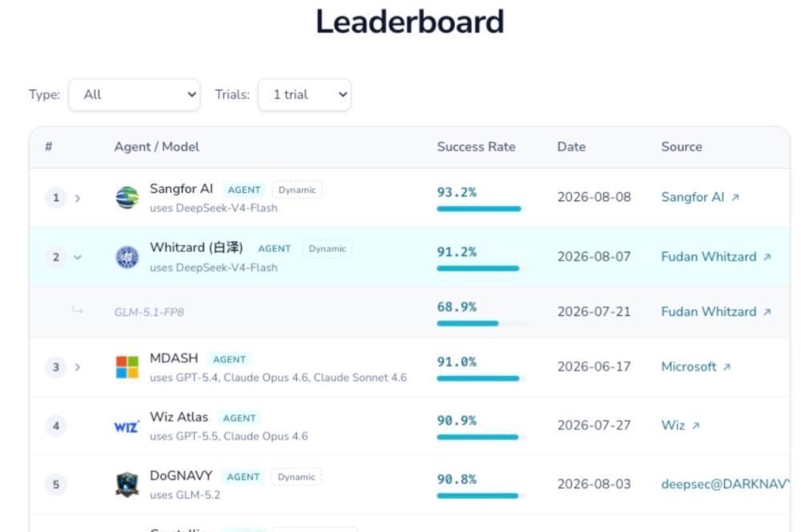Collapse the Whitzard row chevron
801x532 pixels.
click(x=77, y=257)
